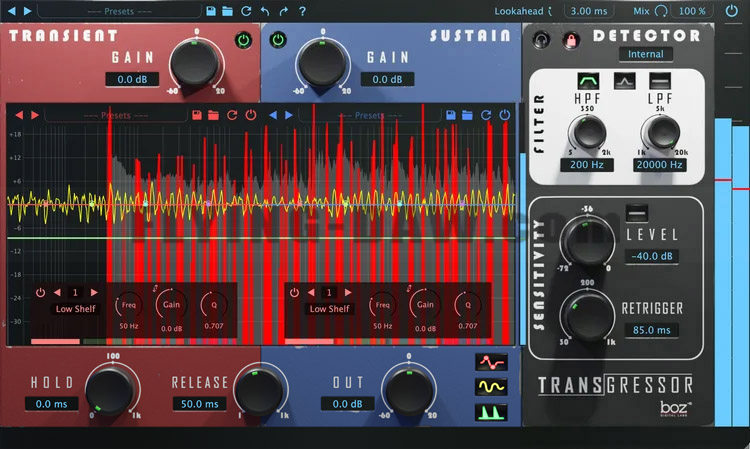
Task: Toggle sustain EQ band 1 power
Action: 295,293
